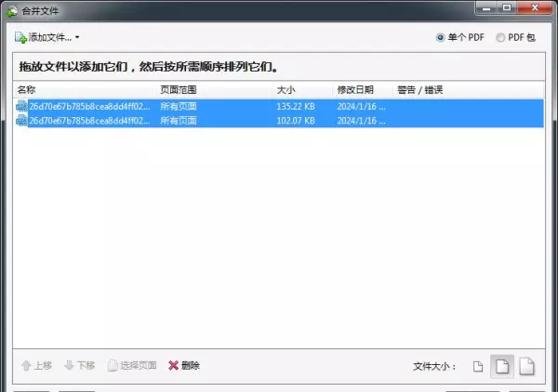Select the PDF 包 radio button
This screenshot has height=392, width=558.
500,37
